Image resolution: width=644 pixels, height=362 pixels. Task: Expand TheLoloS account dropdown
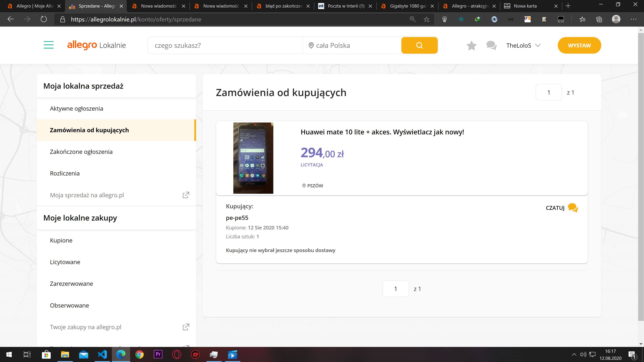tap(523, 45)
